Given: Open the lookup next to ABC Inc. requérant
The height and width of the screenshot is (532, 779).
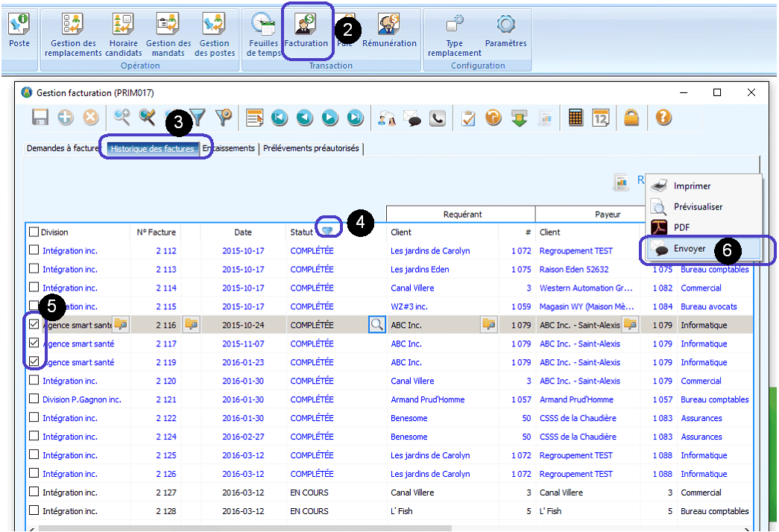Looking at the screenshot, I should tap(489, 324).
